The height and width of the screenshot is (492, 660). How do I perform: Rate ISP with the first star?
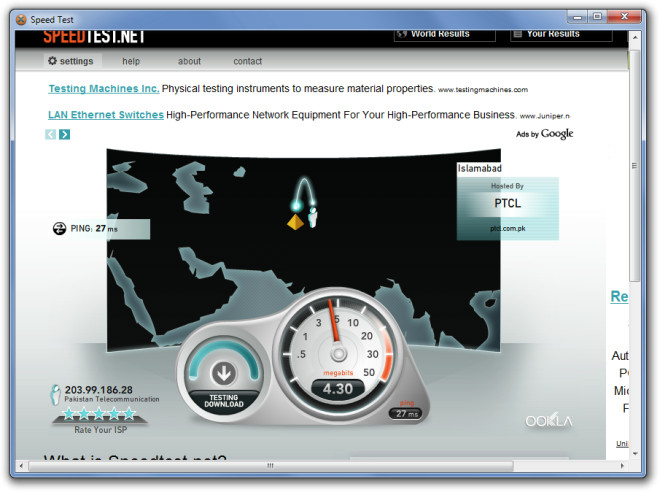(69, 415)
